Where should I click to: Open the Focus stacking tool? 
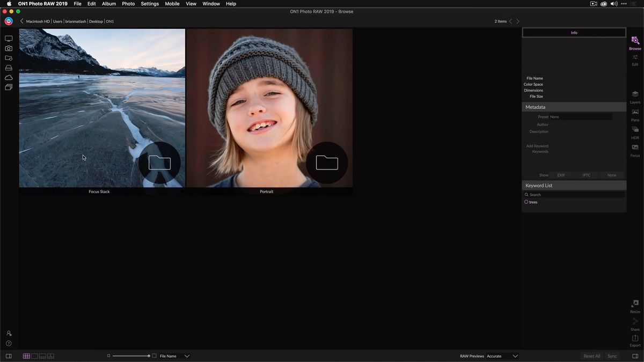coord(635,150)
